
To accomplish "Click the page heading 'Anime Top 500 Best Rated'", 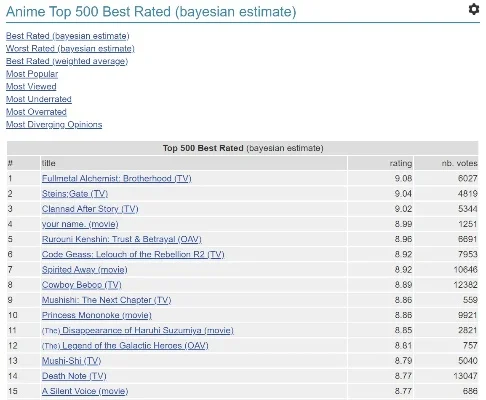I will (151, 12).
